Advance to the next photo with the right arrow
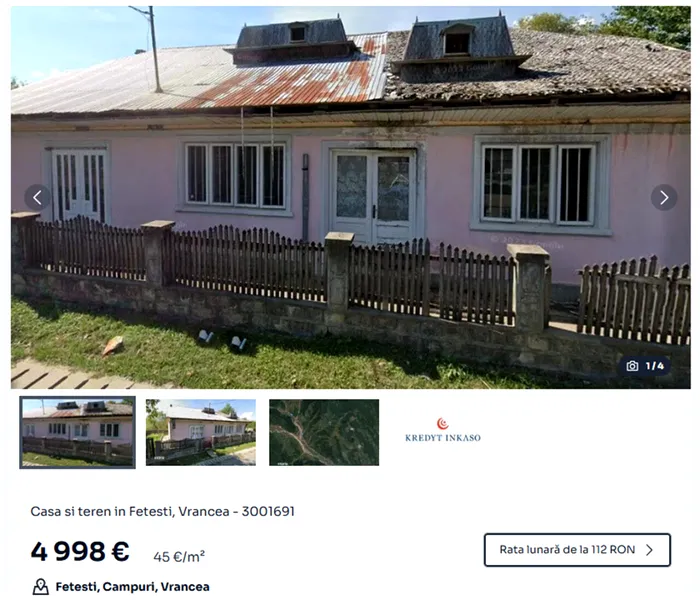 tap(664, 197)
